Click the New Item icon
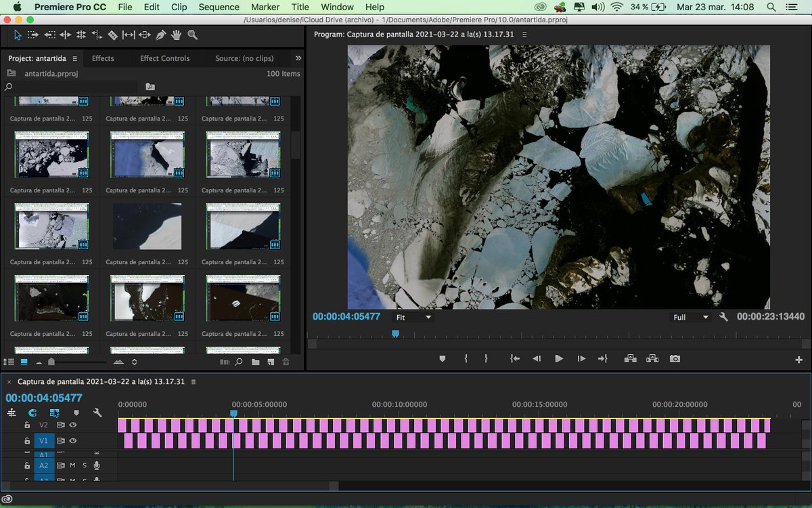The image size is (812, 508). (270, 362)
